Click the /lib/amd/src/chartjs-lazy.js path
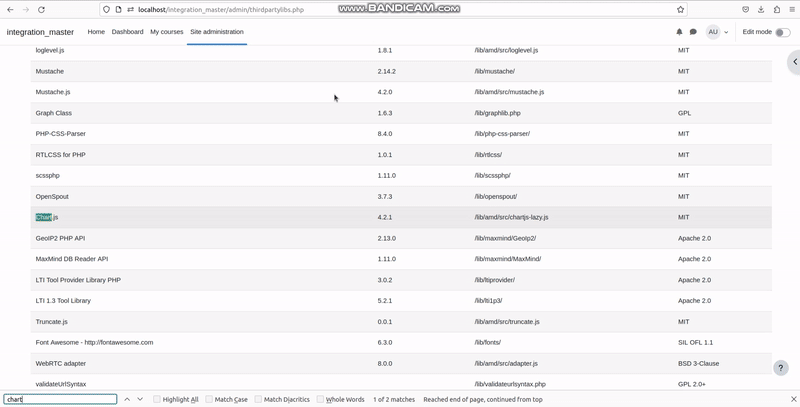Screen dimensions: 800x407 511,217
